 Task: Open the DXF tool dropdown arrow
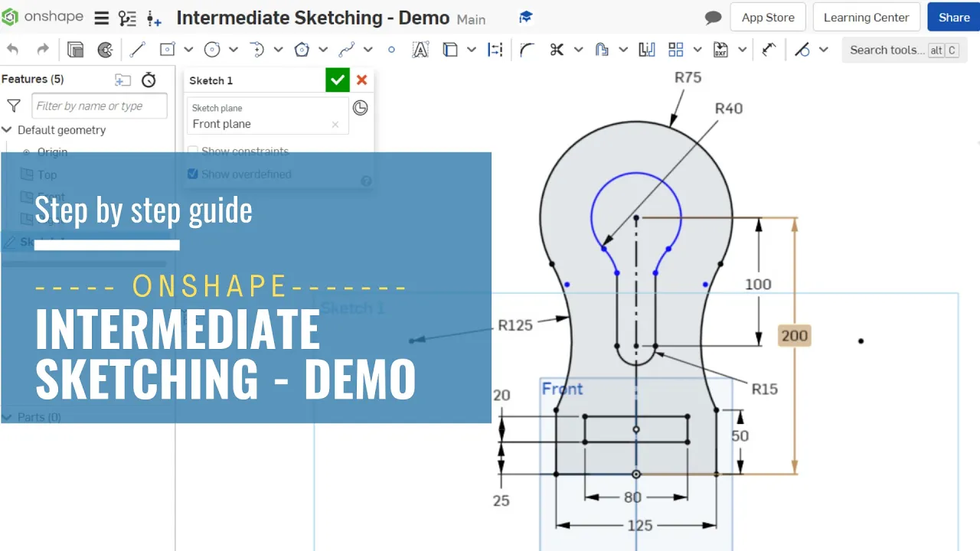coord(742,50)
